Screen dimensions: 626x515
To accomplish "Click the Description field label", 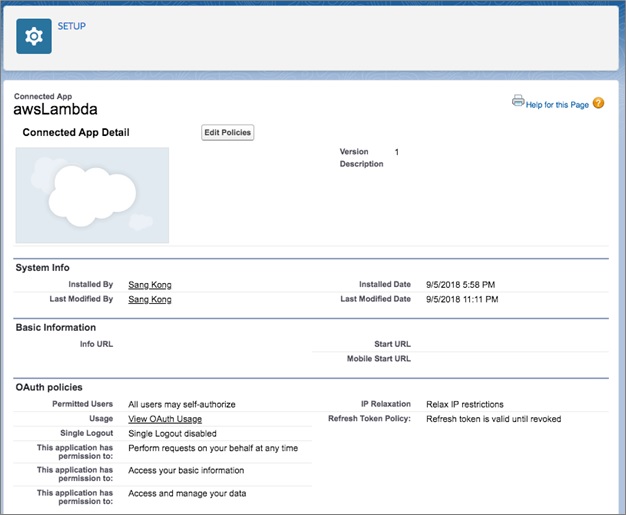I will point(361,164).
